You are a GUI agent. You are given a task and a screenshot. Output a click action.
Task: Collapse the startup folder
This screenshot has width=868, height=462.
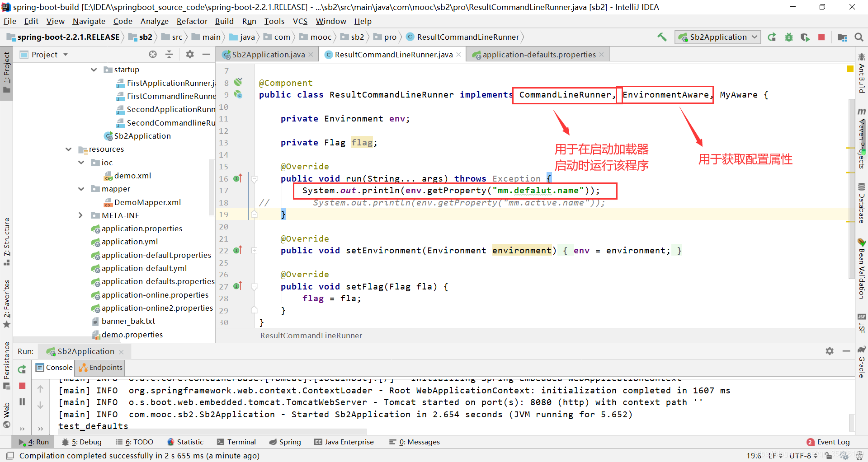pyautogui.click(x=94, y=70)
